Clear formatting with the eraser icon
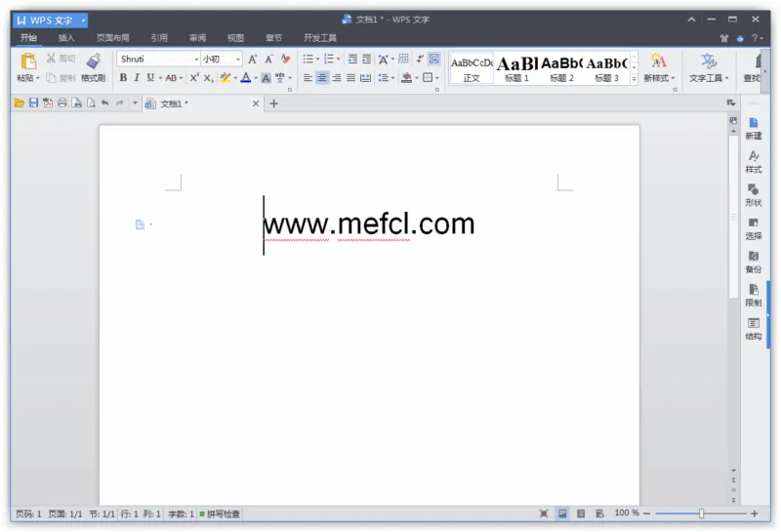781x532 pixels. coord(285,60)
